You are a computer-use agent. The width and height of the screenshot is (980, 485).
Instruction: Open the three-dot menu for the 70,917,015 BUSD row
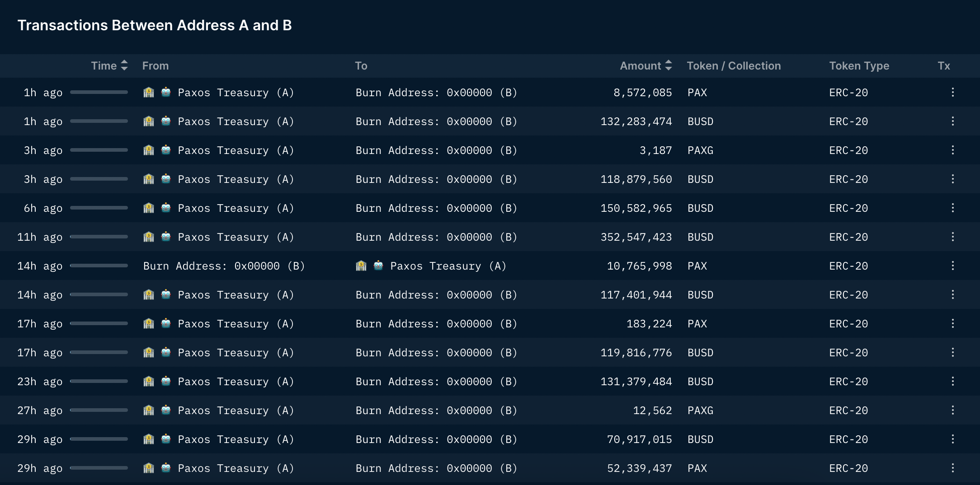click(952, 439)
